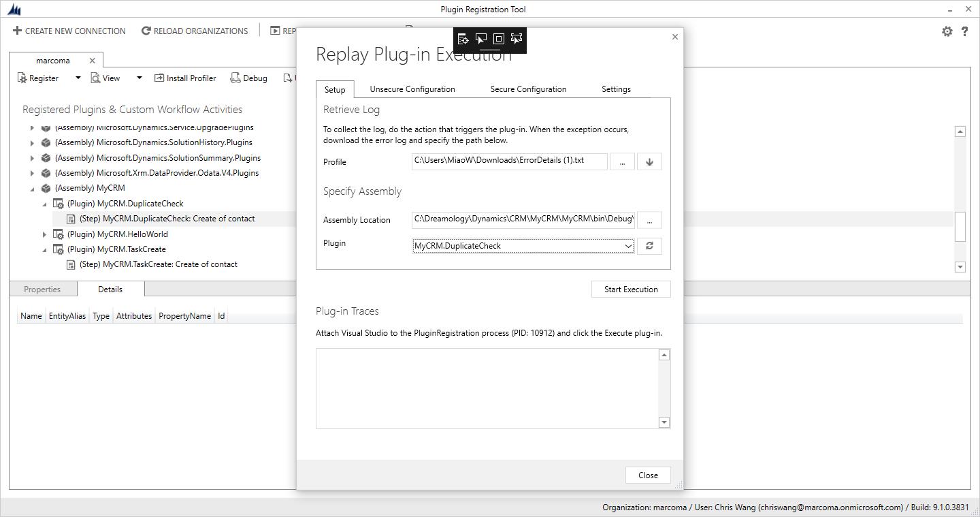Click MyCRM.DuplicateCheck plugin icon
Viewport: 980px width, 517px height.
[59, 204]
